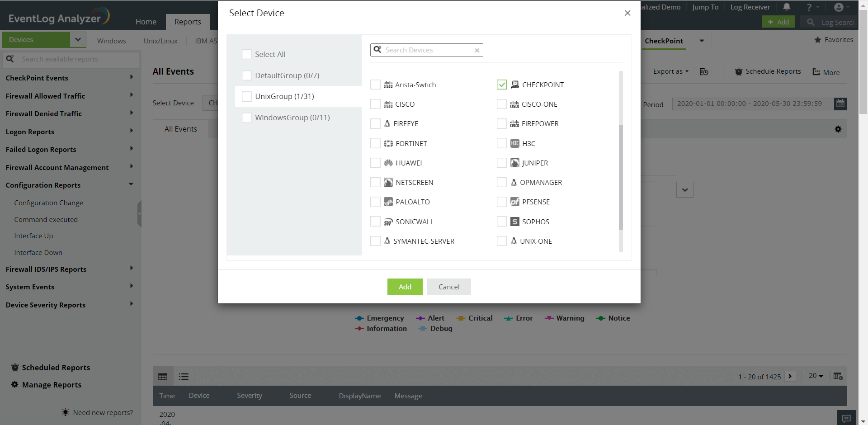Click the Jump To link

(x=705, y=7)
